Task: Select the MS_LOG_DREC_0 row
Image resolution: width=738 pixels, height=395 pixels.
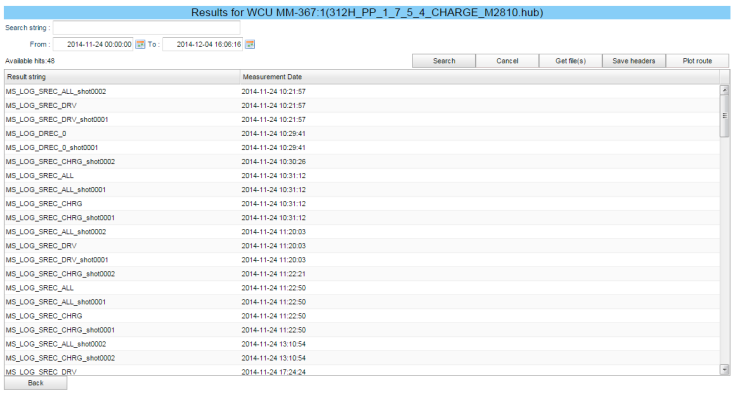Action: [x=362, y=134]
